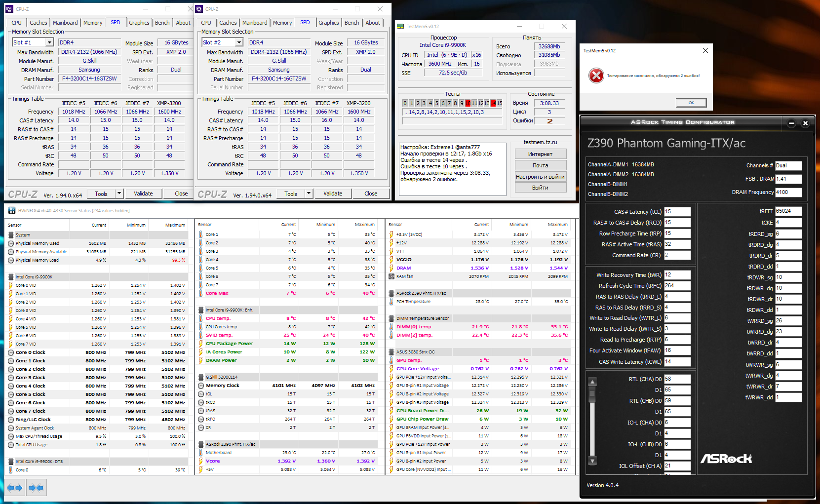Image resolution: width=820 pixels, height=504 pixels.
Task: Click the RAM fan sensor icon
Action: coord(391,276)
